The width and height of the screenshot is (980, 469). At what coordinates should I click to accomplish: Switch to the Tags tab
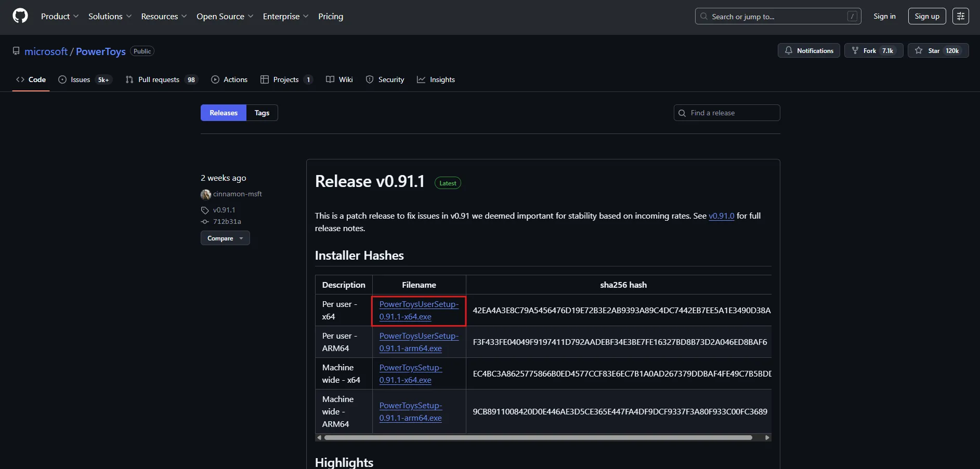click(262, 113)
